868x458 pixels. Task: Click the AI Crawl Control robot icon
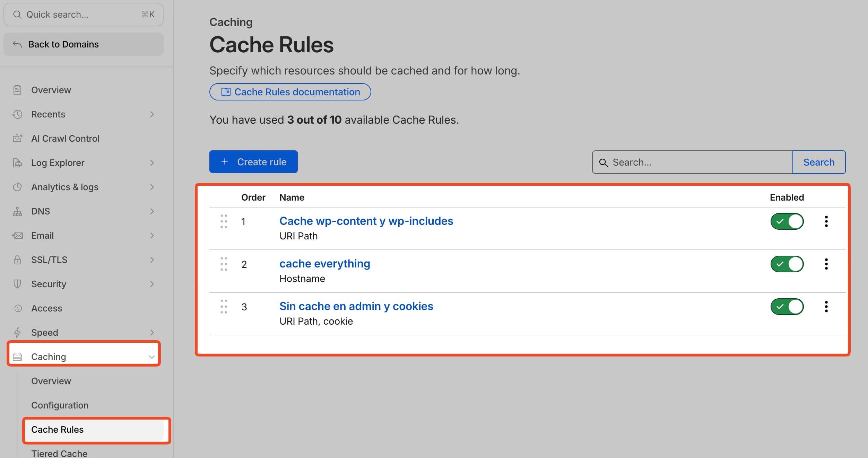coord(17,139)
